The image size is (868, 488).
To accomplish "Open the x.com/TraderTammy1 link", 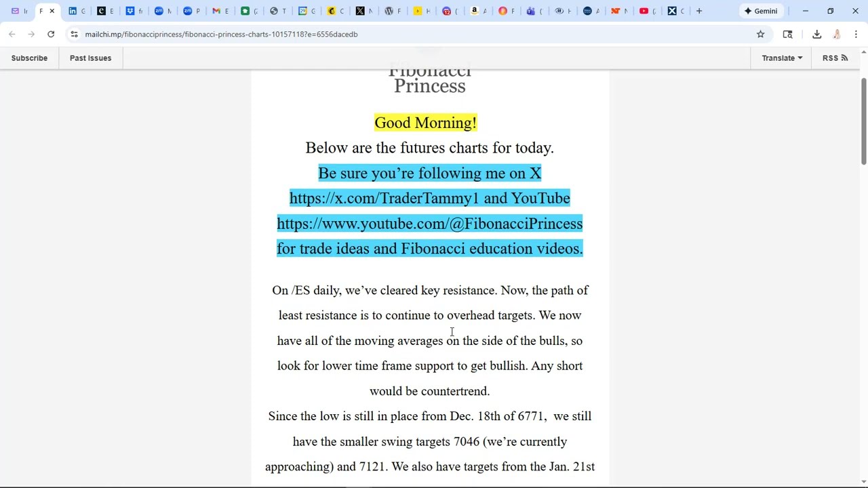I will [384, 198].
